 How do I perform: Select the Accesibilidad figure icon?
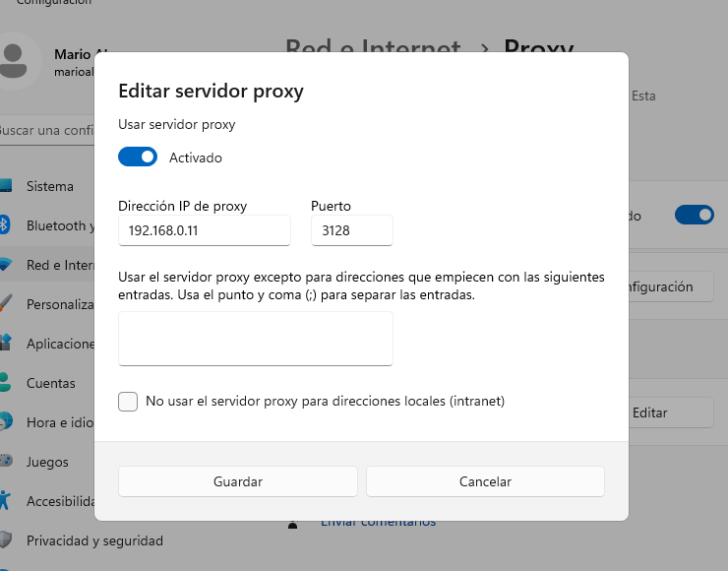(x=5, y=501)
